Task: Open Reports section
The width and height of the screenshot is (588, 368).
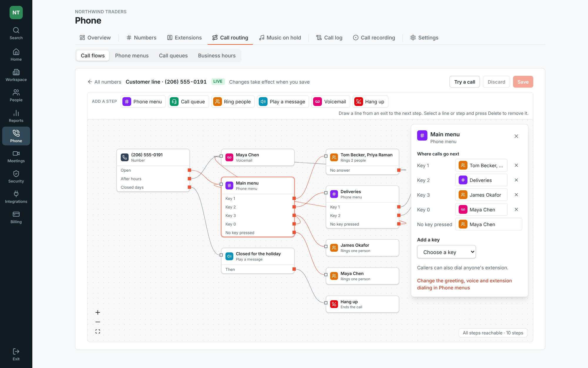Action: pyautogui.click(x=16, y=116)
